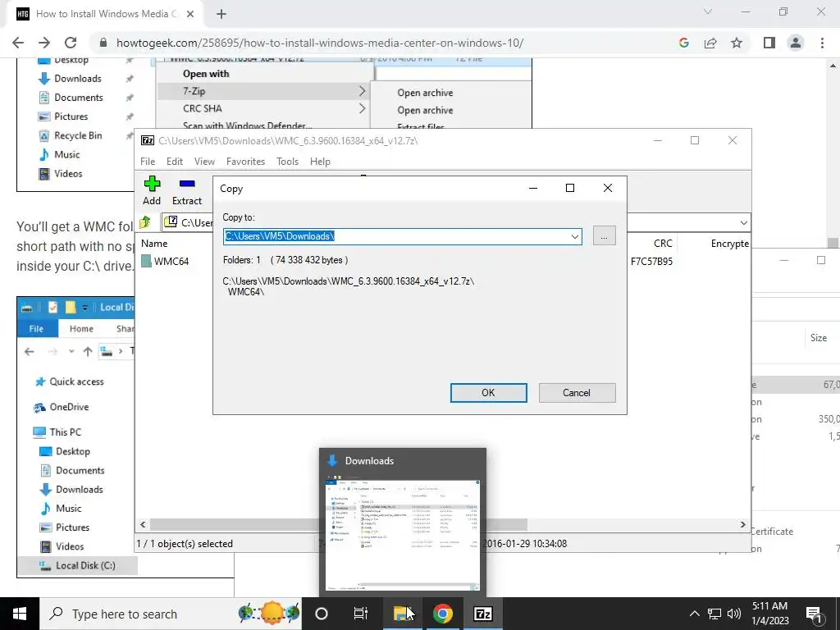
Task: Click the CRC column header in 7-Zip
Action: (x=663, y=243)
